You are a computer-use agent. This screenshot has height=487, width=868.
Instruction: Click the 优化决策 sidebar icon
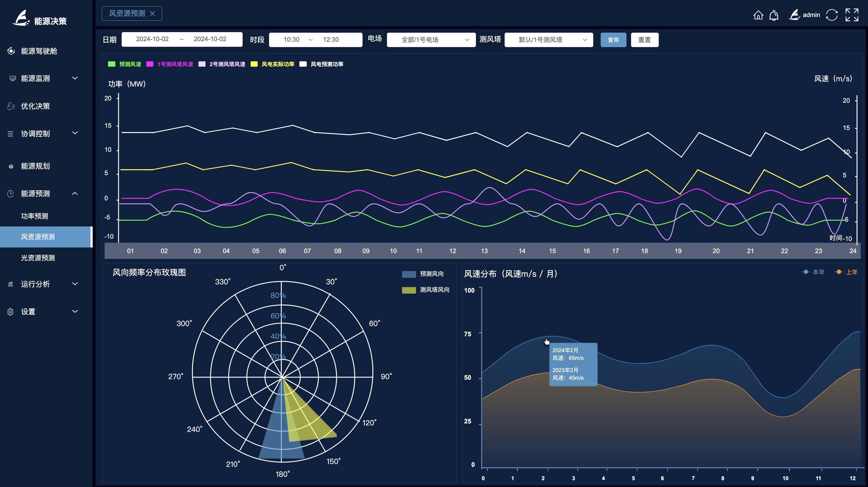[11, 106]
